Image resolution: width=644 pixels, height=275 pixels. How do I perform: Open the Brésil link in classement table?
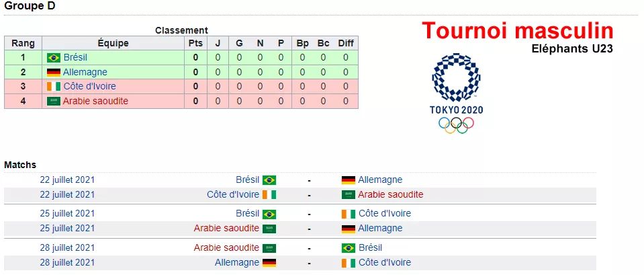[75, 58]
